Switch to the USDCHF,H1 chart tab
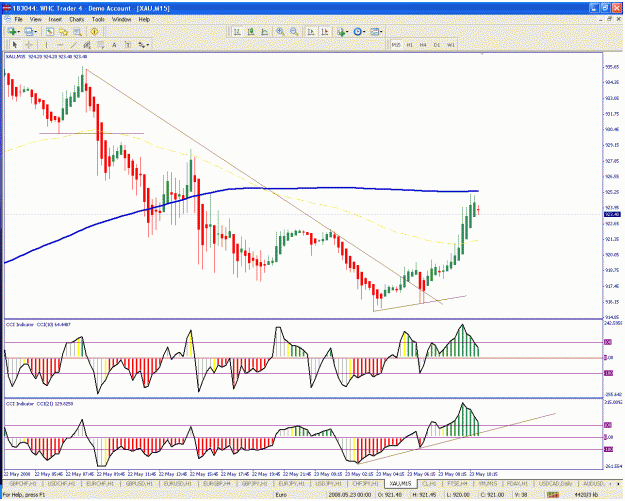The image size is (625, 501). click(x=61, y=483)
